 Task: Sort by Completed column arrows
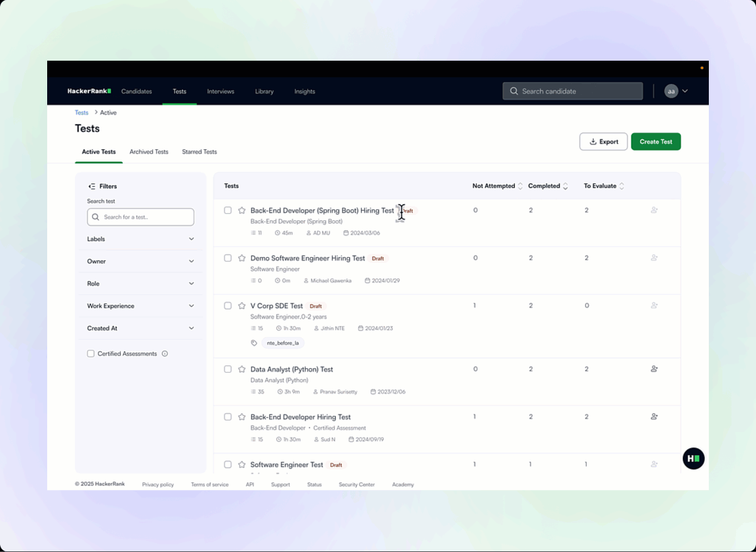[x=565, y=186]
